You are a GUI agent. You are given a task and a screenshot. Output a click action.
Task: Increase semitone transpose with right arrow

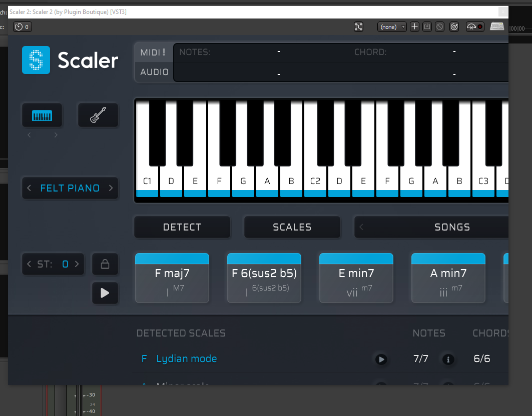pyautogui.click(x=77, y=264)
